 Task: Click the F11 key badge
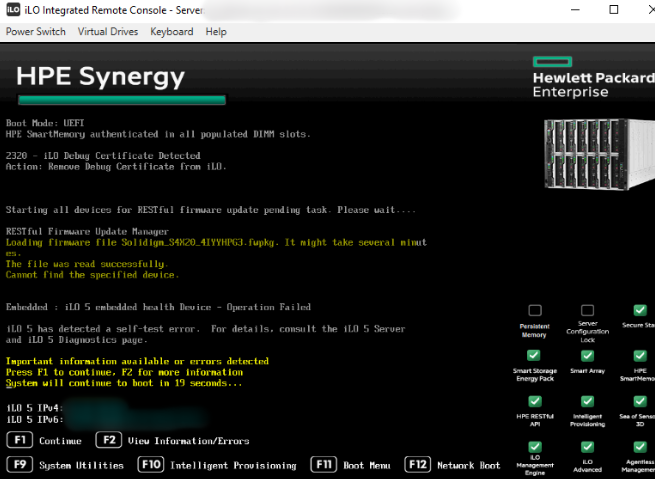[323, 464]
